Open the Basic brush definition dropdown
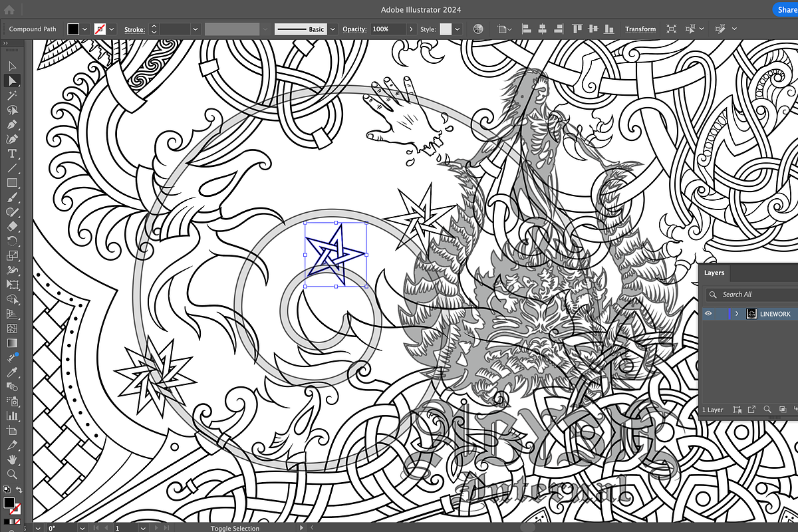 click(332, 29)
